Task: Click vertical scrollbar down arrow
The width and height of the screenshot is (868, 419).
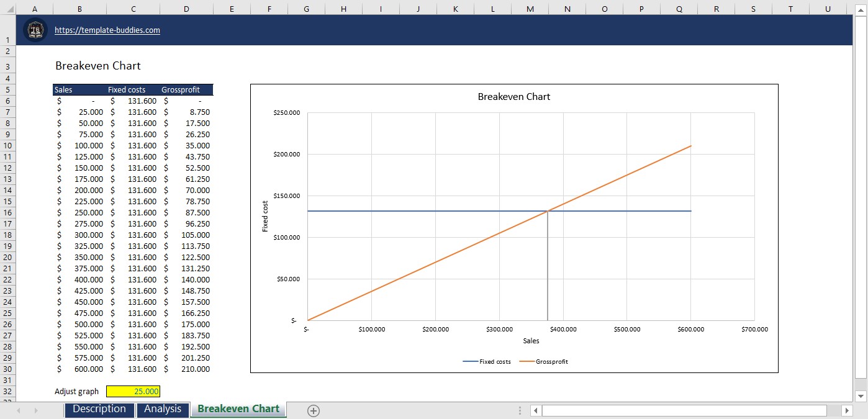Action: point(861,395)
